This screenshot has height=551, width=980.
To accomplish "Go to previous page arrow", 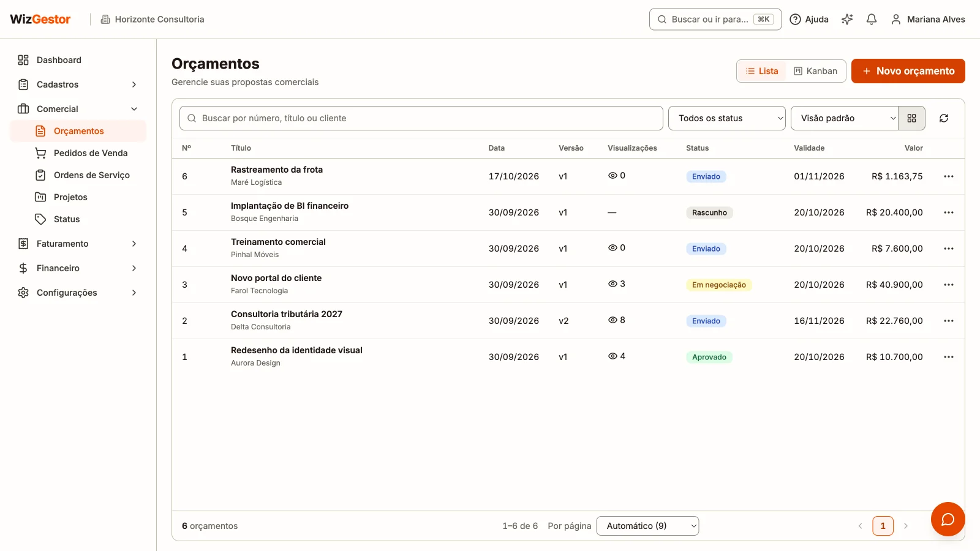I will (x=860, y=526).
